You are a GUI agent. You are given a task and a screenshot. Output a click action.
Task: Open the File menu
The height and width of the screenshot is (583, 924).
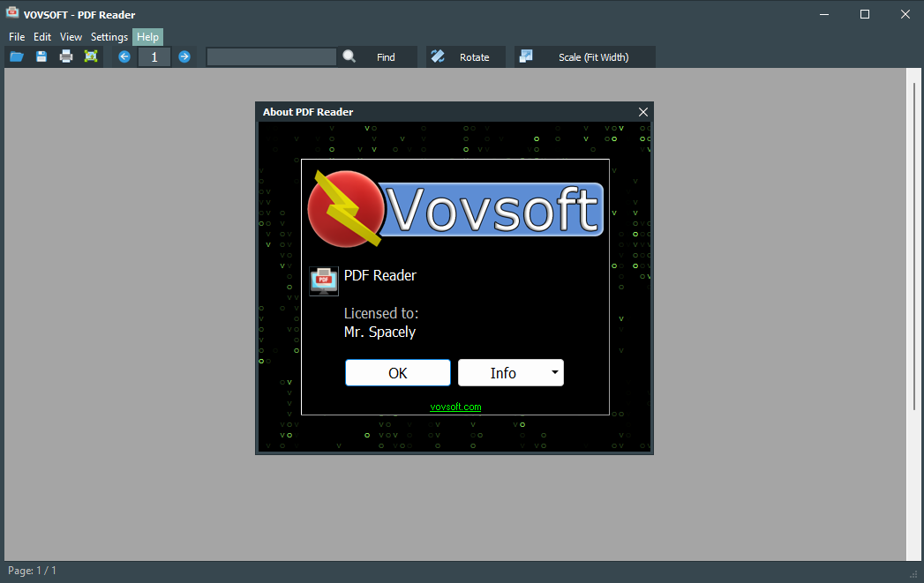[x=17, y=36]
